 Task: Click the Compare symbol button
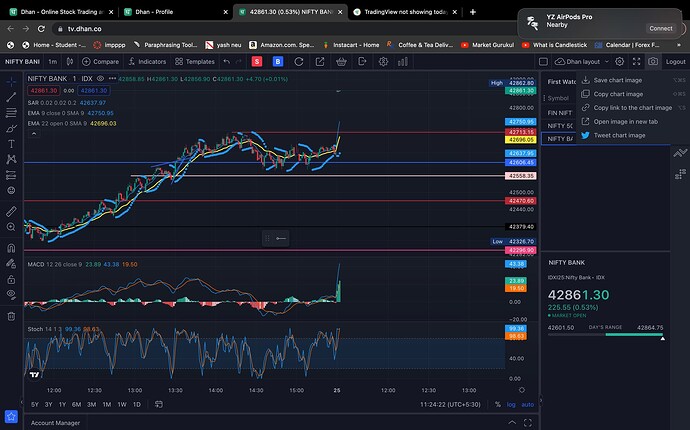pos(100,62)
